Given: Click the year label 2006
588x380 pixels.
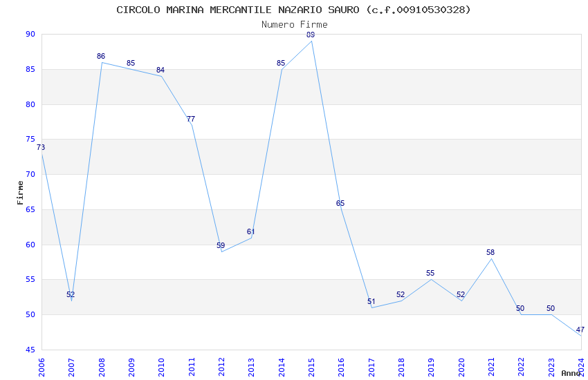Looking at the screenshot, I should click(x=42, y=368).
